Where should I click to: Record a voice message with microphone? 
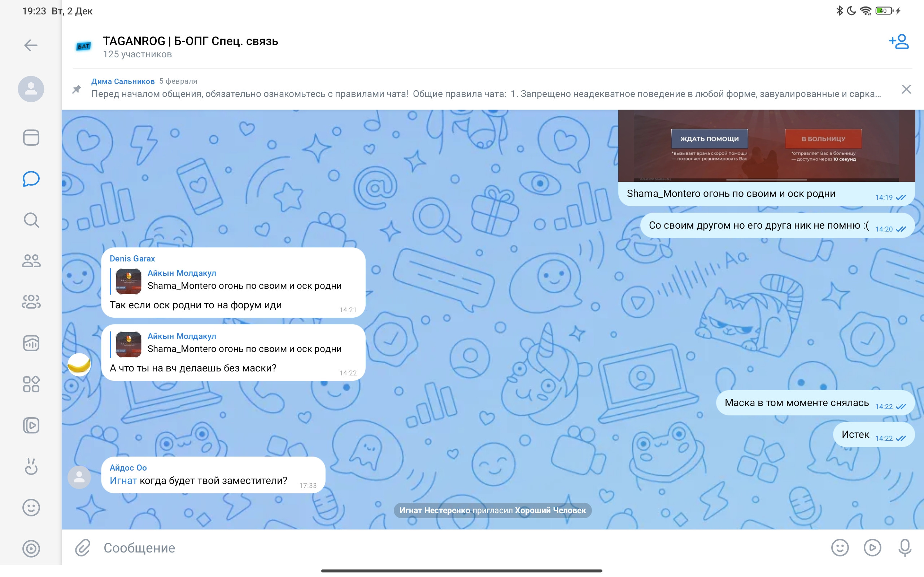(x=905, y=548)
